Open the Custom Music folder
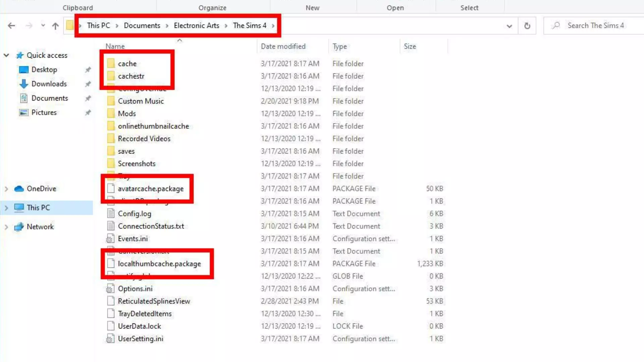Image resolution: width=644 pixels, height=362 pixels. coord(141,101)
